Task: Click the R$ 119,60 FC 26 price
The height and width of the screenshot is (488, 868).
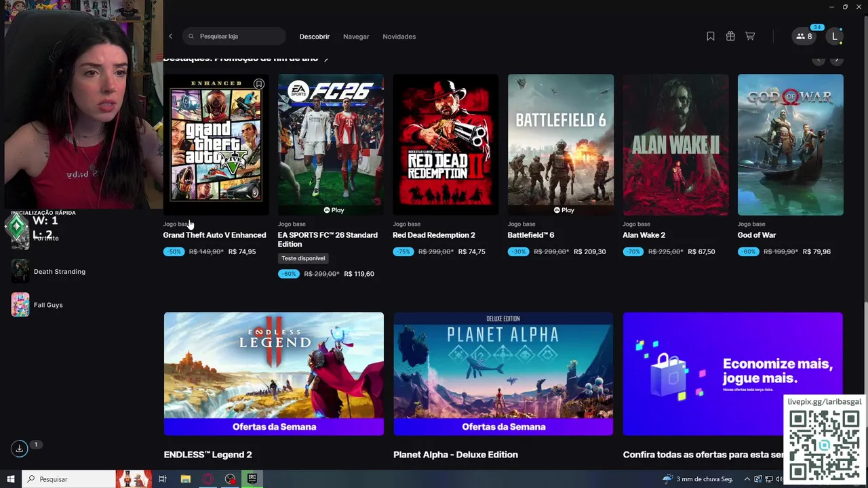Action: click(x=359, y=274)
